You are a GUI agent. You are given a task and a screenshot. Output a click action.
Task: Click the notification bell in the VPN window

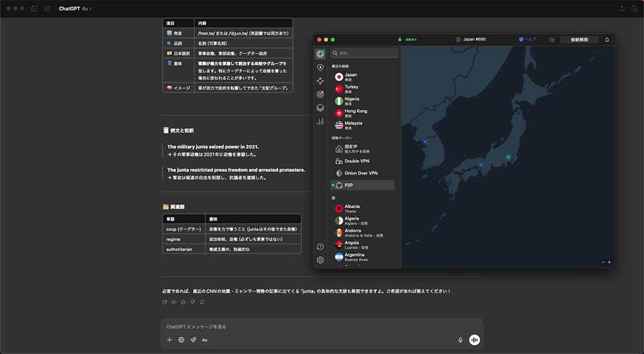point(607,39)
